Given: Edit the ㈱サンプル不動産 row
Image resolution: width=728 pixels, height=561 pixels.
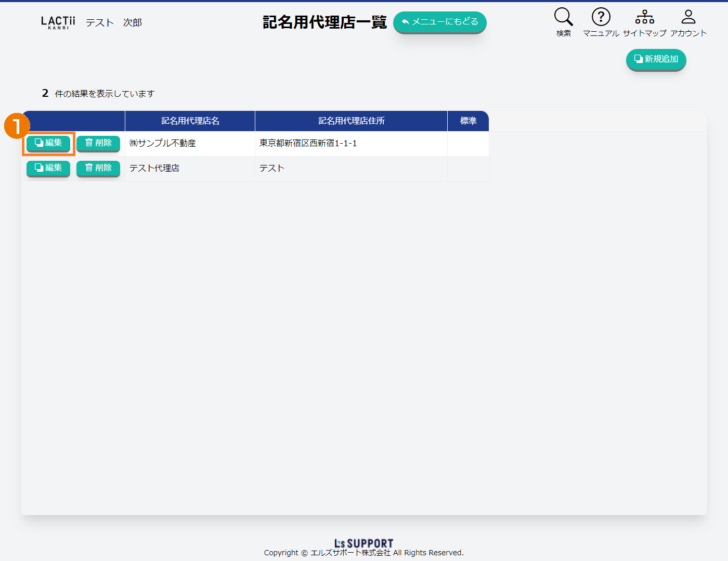Looking at the screenshot, I should [48, 143].
